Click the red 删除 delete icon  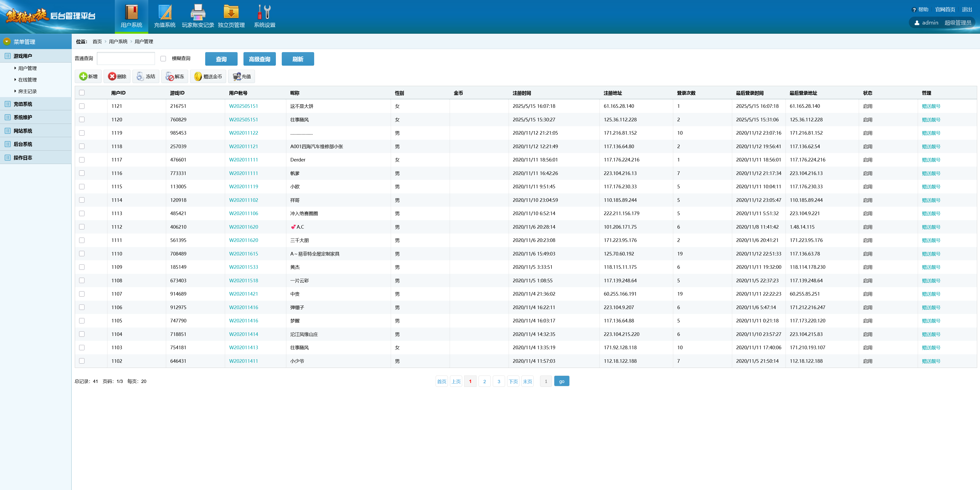(112, 77)
